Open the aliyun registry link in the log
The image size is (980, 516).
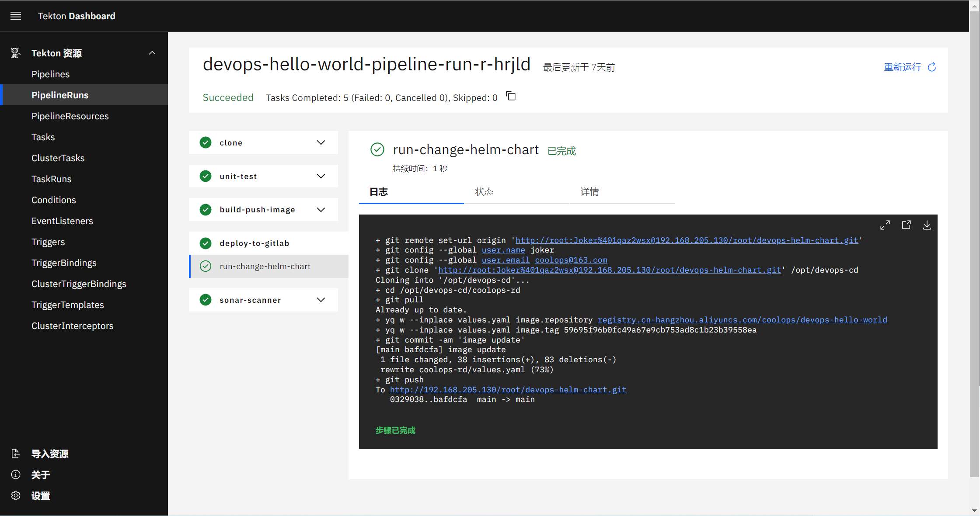[743, 320]
